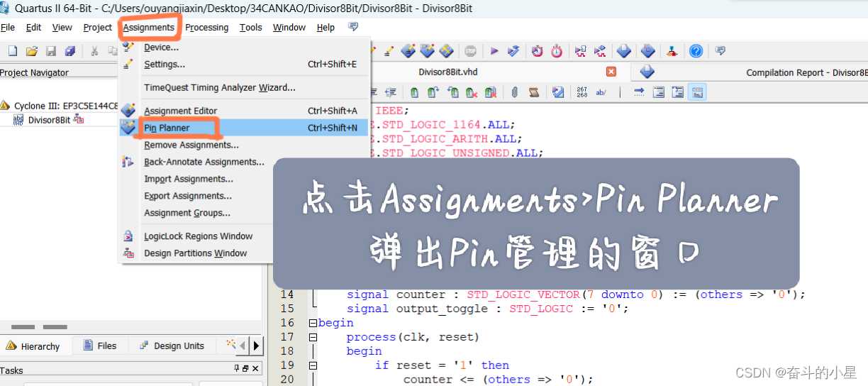Click the highlighted rightmost editor toolbar icon
868x386 pixels.
click(697, 92)
